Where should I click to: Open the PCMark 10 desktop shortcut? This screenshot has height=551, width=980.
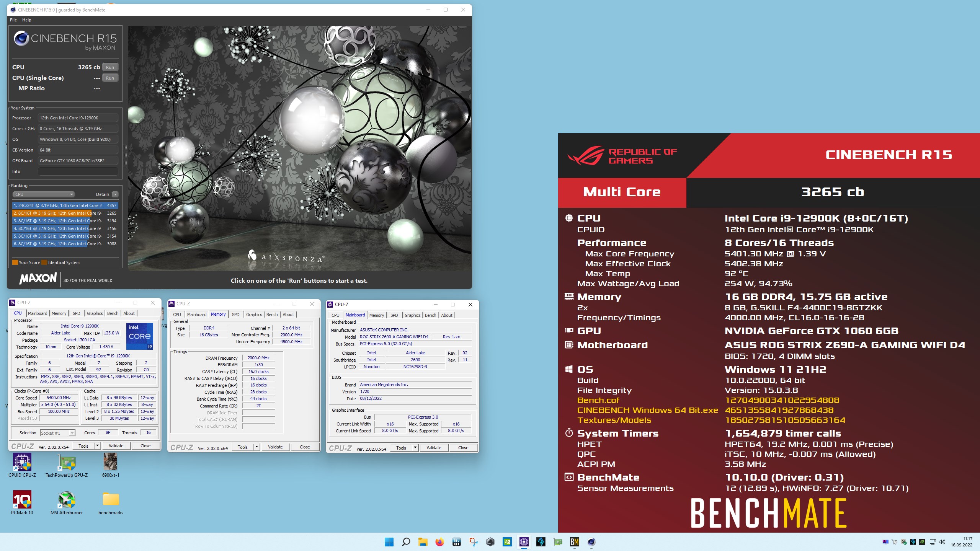22,502
